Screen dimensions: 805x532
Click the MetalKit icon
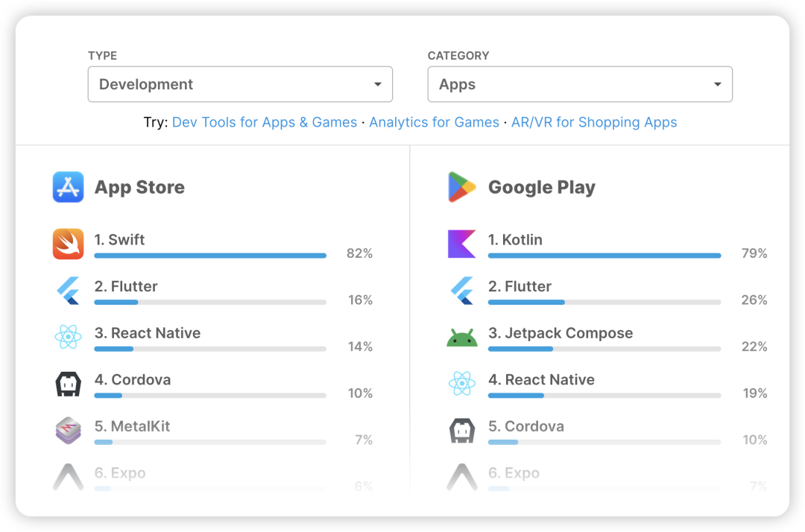pos(68,431)
